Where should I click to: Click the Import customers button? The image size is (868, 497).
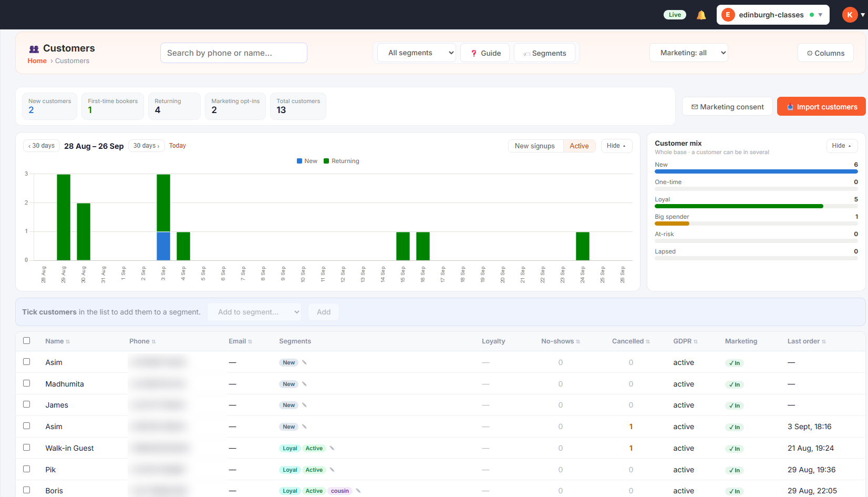(x=821, y=107)
